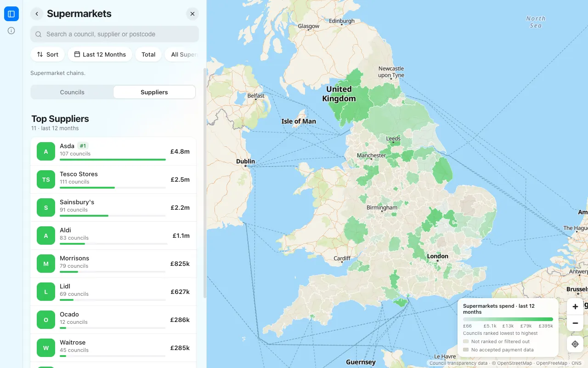
Task: Click the Ocado supplier name
Action: (x=69, y=314)
